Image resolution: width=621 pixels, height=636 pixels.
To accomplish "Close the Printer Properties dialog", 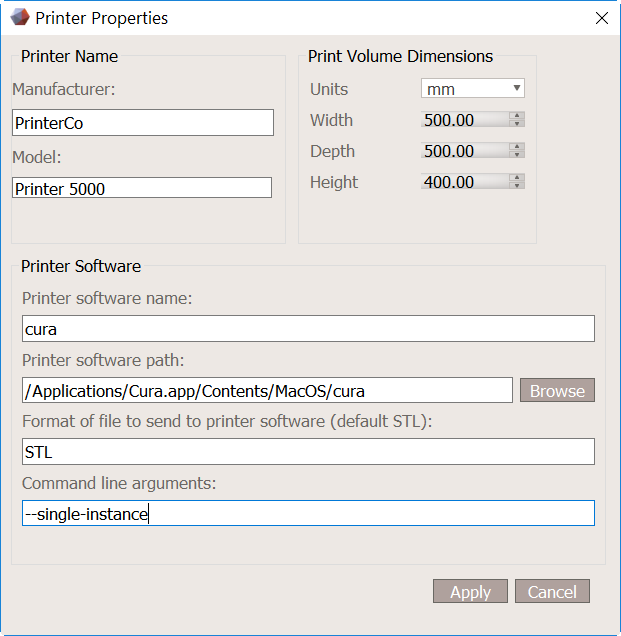I will point(601,18).
